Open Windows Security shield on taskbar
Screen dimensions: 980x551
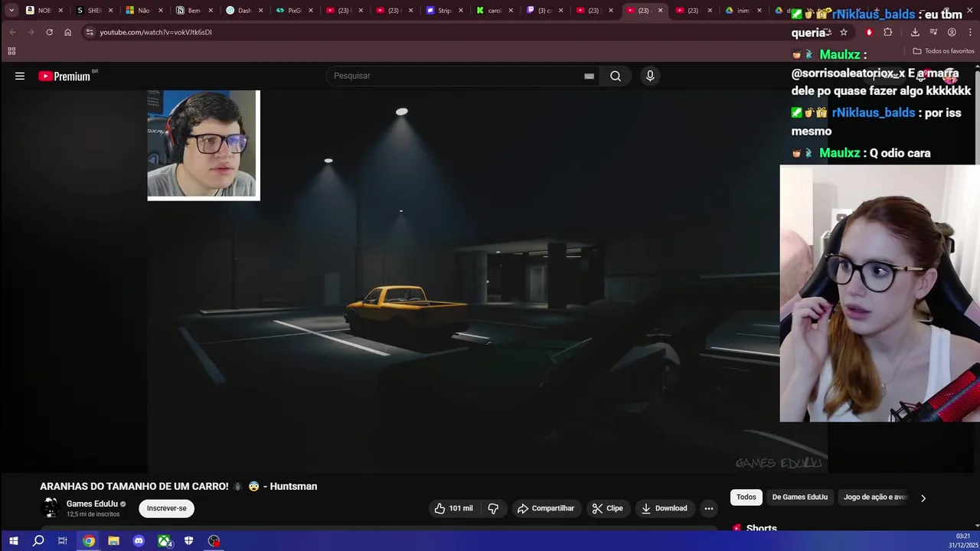coord(189,541)
